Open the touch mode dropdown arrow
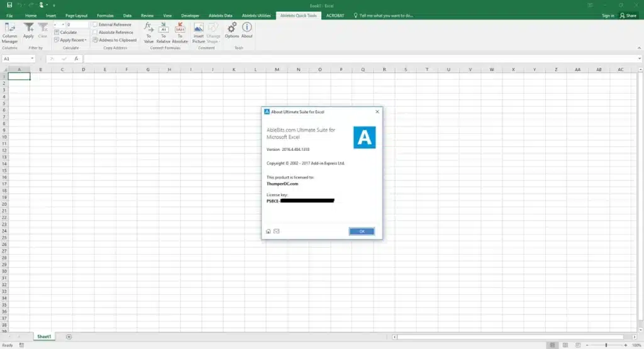The image size is (644, 349). click(47, 5)
